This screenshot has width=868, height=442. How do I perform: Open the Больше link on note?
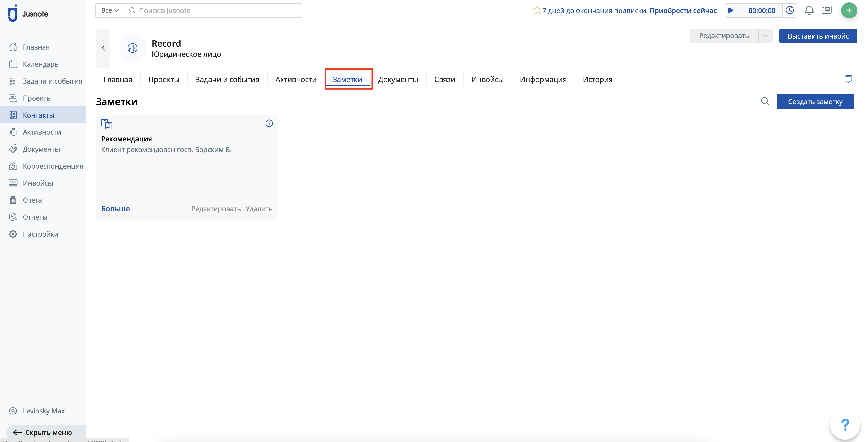tap(115, 209)
